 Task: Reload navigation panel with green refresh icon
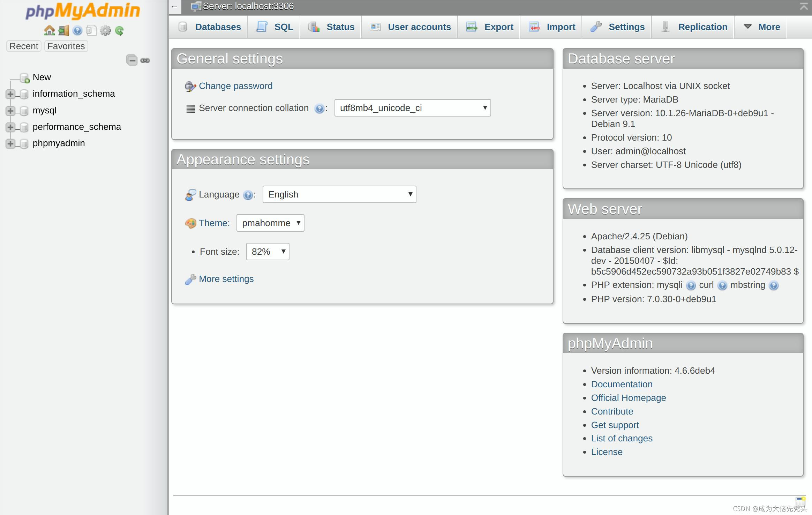(119, 31)
